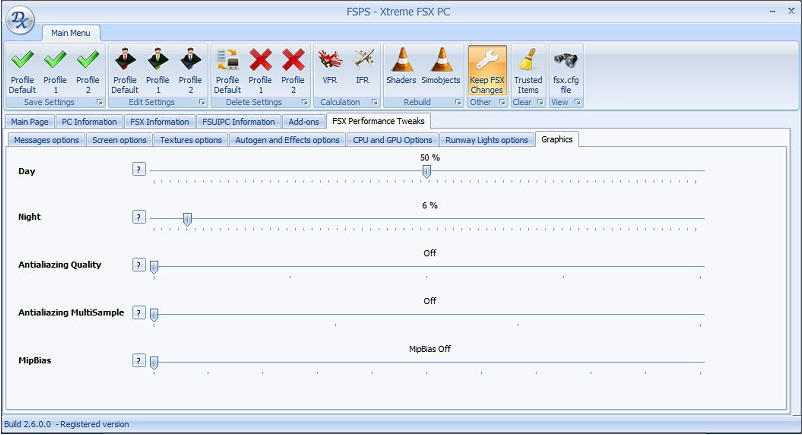Expand the Clear group launcher
This screenshot has width=802, height=435.
click(540, 102)
